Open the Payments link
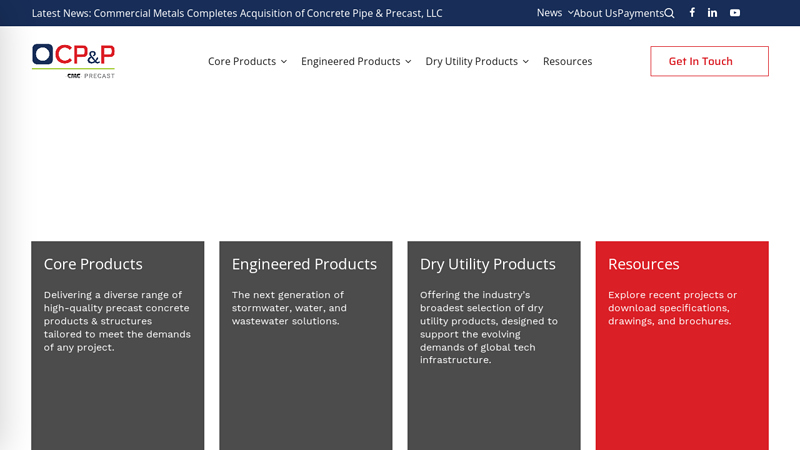 (641, 13)
